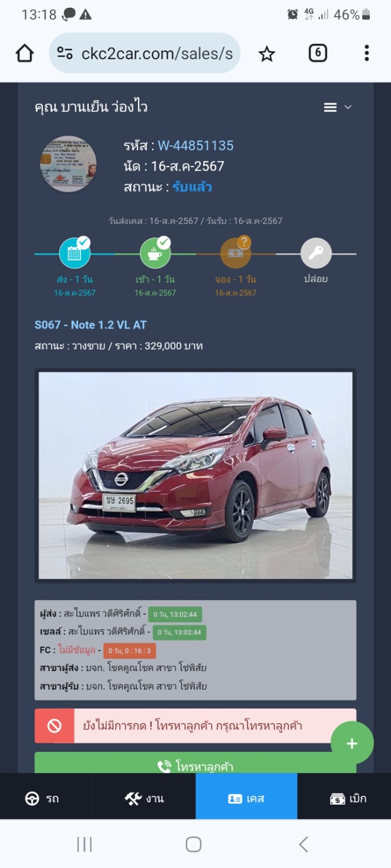This screenshot has height=868, width=391.
Task: Tap the coffee cup เข้า step icon
Action: (x=155, y=253)
